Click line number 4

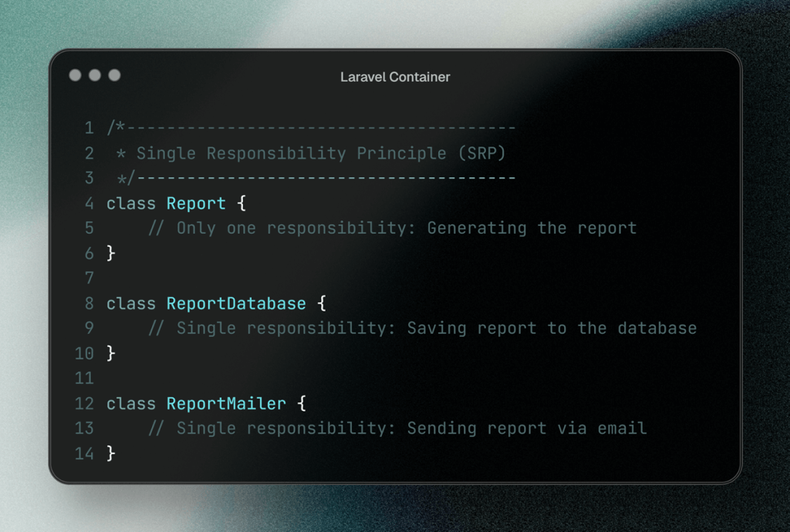(89, 203)
